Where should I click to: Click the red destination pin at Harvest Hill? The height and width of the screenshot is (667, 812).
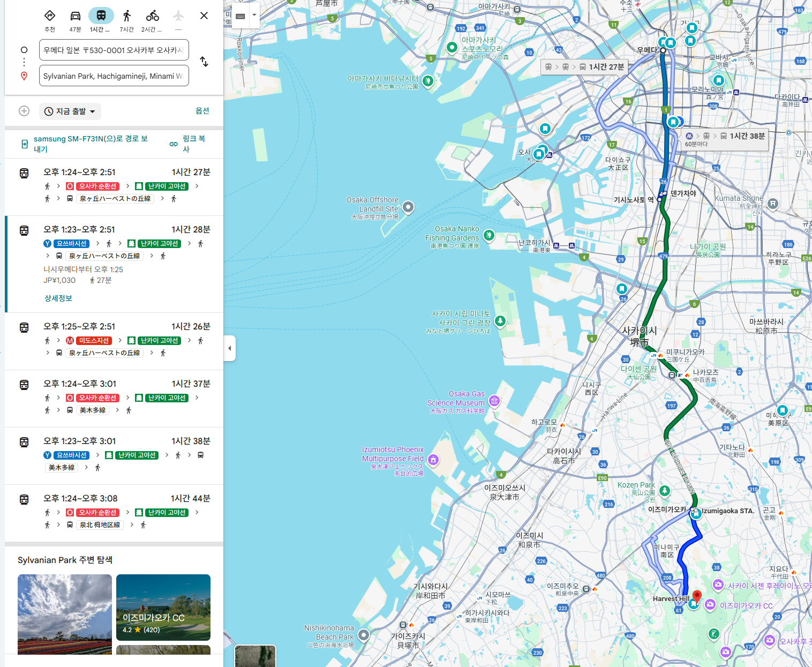tap(697, 596)
